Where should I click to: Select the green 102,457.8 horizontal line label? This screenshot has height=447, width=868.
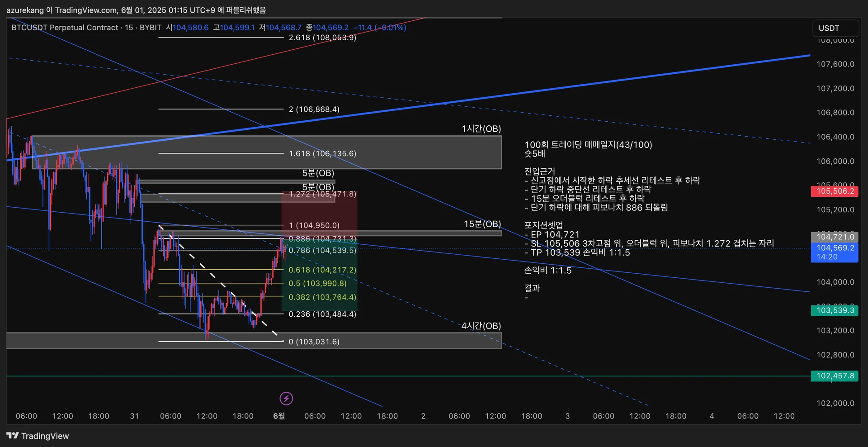tap(835, 376)
